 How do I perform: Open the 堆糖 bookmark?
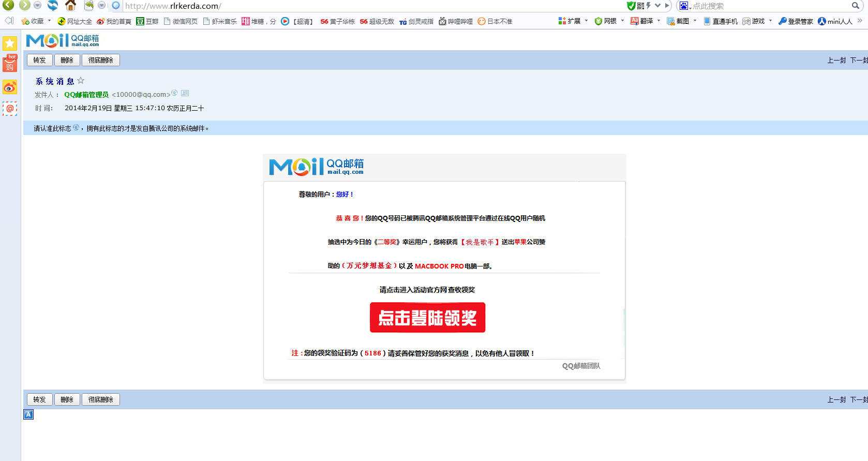point(259,21)
